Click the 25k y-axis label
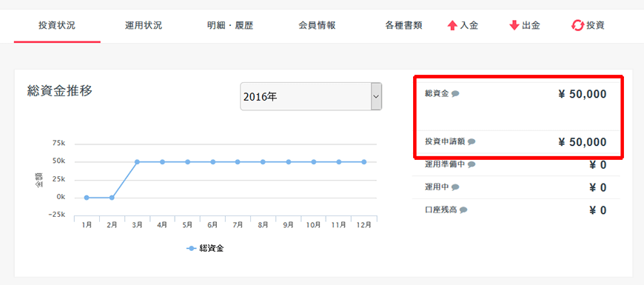 pyautogui.click(x=58, y=179)
